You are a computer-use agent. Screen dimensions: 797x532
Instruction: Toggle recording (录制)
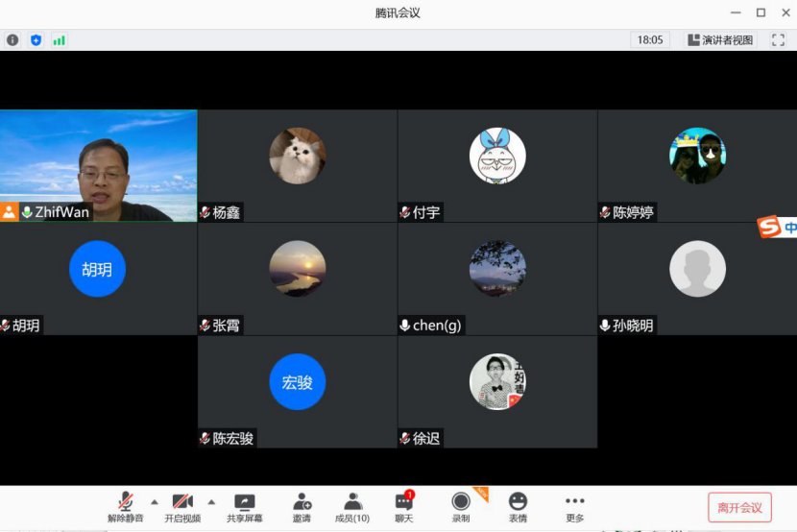pyautogui.click(x=461, y=508)
